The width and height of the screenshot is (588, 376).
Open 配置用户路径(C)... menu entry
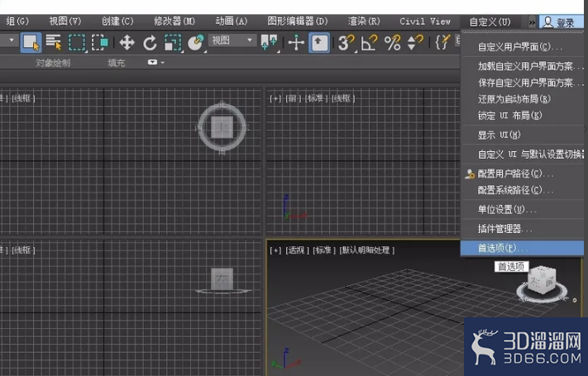522,174
